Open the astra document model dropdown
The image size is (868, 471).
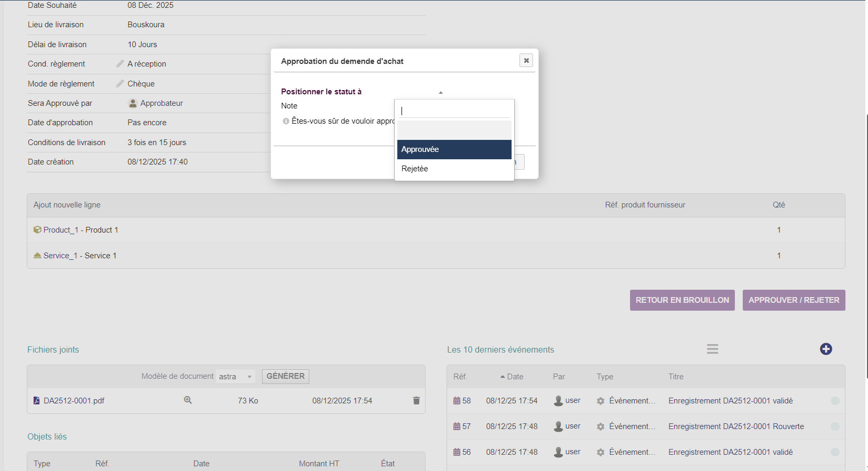pyautogui.click(x=235, y=377)
